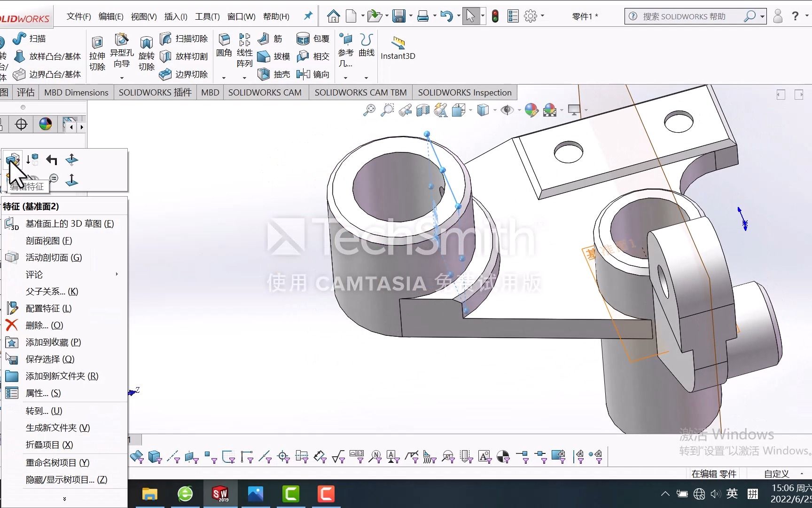Select the Shell (抽壳) tool

[x=273, y=74]
